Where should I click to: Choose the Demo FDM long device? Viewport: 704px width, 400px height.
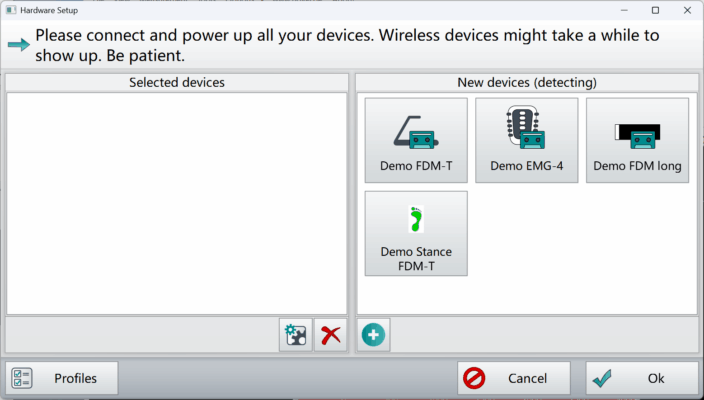pyautogui.click(x=637, y=140)
